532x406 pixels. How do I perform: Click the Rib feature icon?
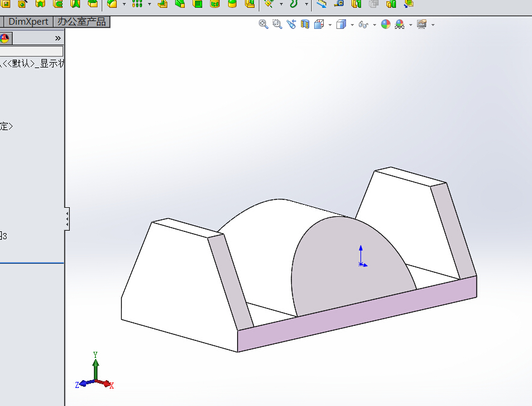point(162,4)
